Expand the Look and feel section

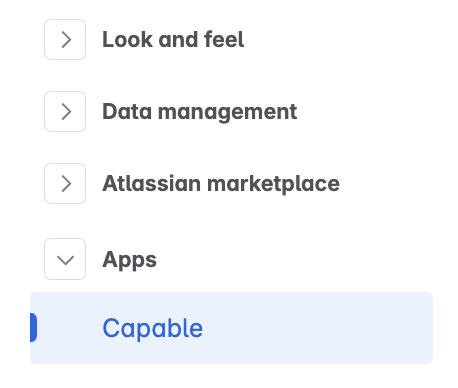tap(65, 40)
